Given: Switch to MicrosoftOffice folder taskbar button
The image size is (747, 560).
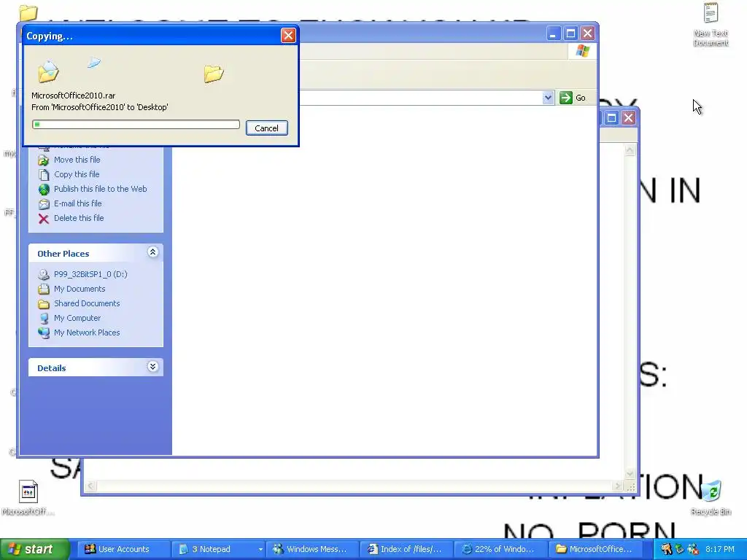Looking at the screenshot, I should tap(595, 549).
